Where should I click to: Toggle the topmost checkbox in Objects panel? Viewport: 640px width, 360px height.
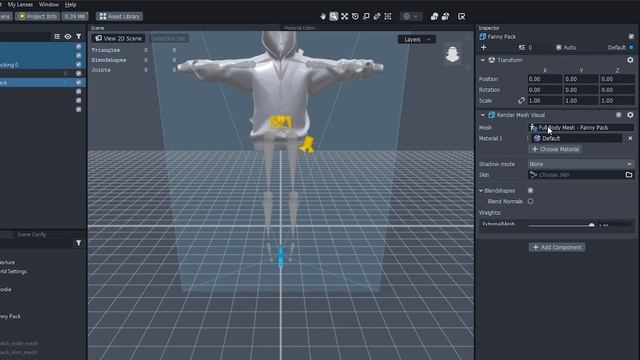click(x=78, y=47)
